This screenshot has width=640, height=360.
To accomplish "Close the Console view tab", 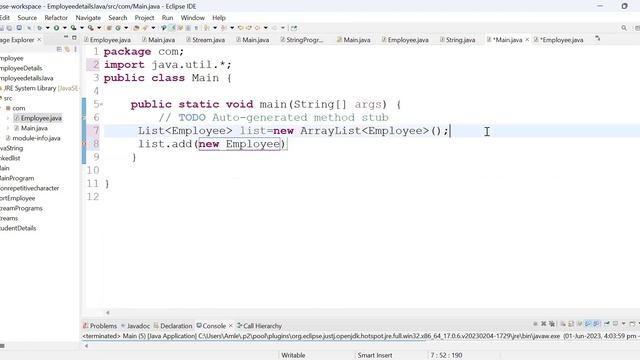I will (x=231, y=326).
